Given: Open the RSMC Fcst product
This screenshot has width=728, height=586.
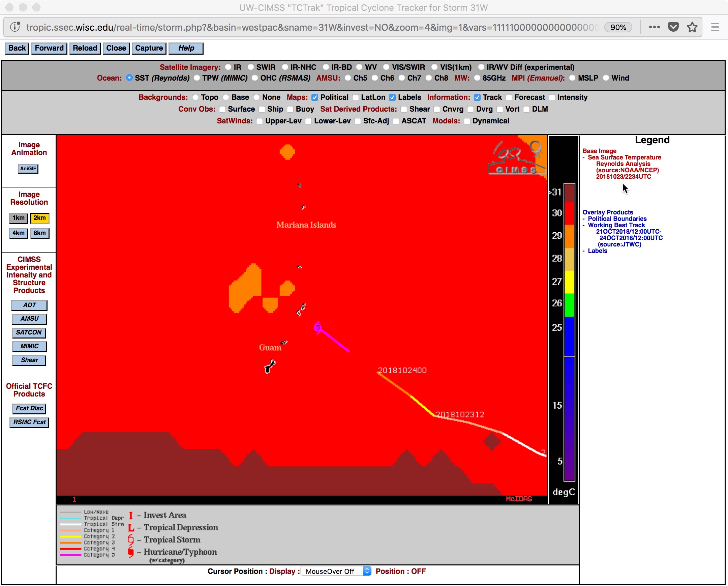Looking at the screenshot, I should (29, 422).
